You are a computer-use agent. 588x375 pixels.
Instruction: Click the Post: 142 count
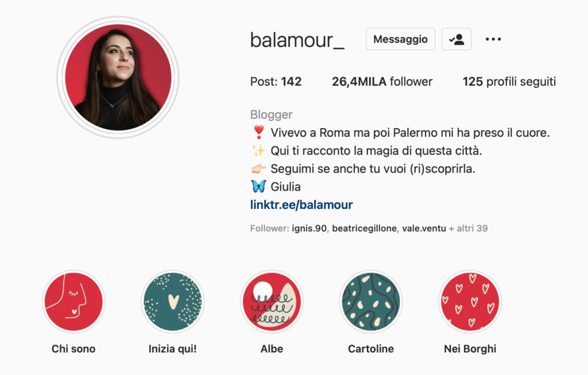[x=276, y=82]
